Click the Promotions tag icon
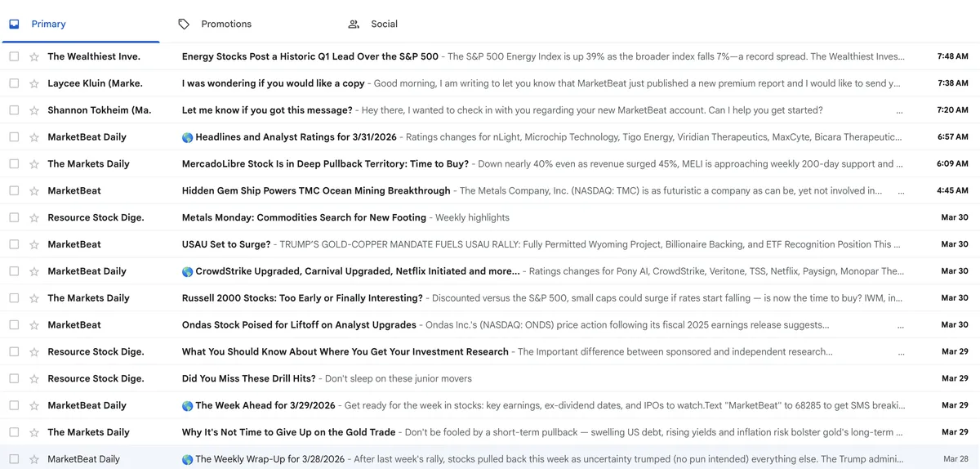 coord(184,25)
